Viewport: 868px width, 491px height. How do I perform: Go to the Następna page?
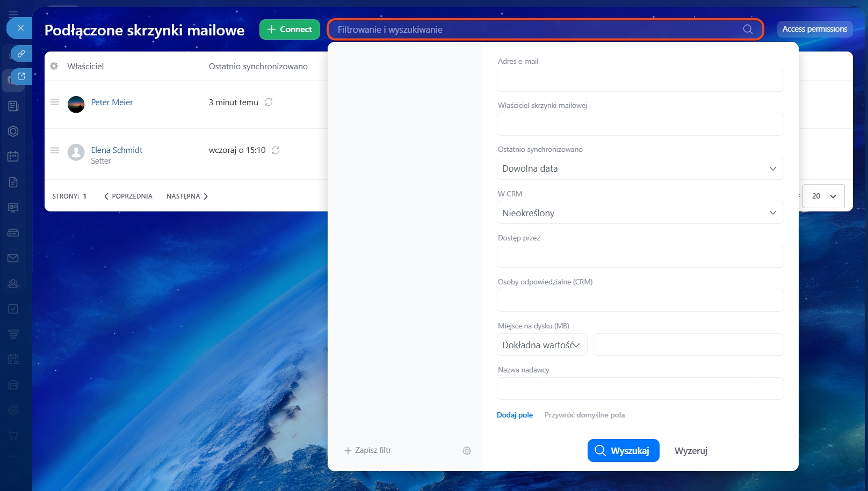[x=187, y=196]
